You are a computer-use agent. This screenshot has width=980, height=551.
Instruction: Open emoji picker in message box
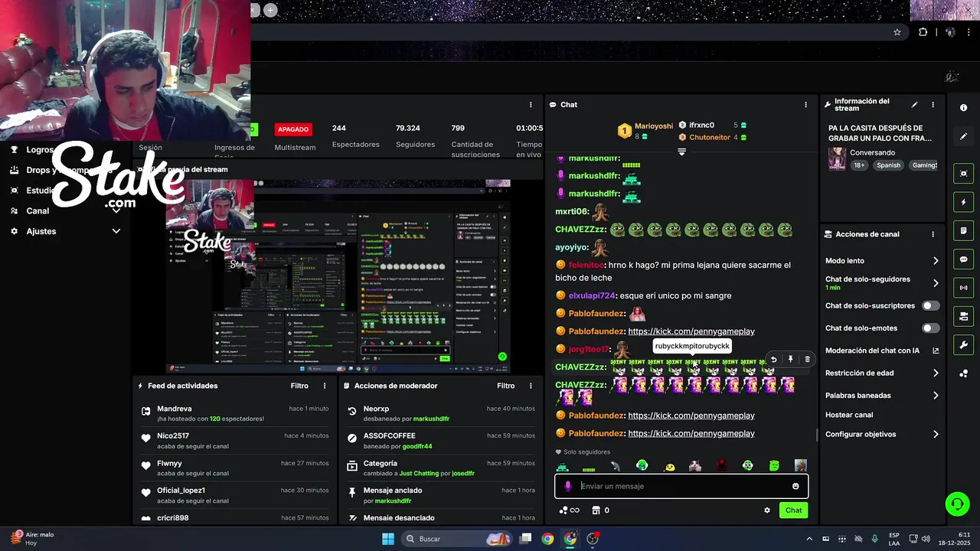click(795, 486)
